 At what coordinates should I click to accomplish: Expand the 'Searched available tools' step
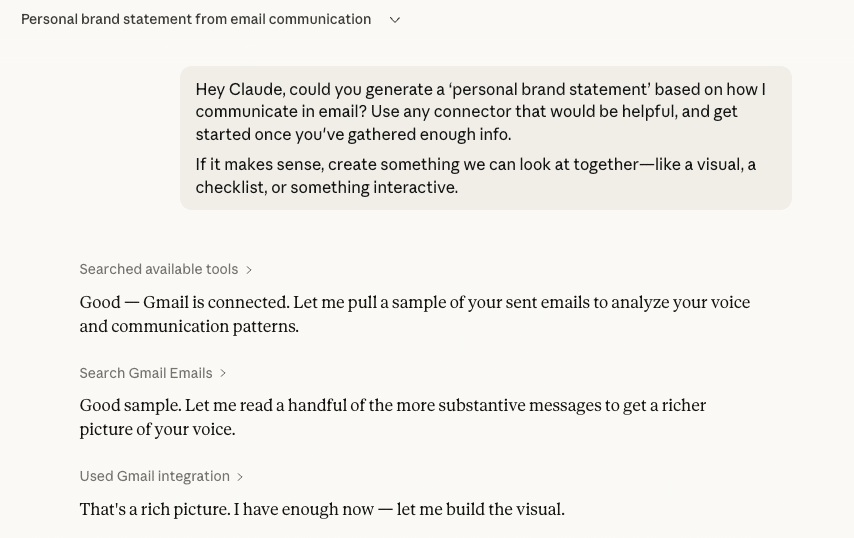159,269
